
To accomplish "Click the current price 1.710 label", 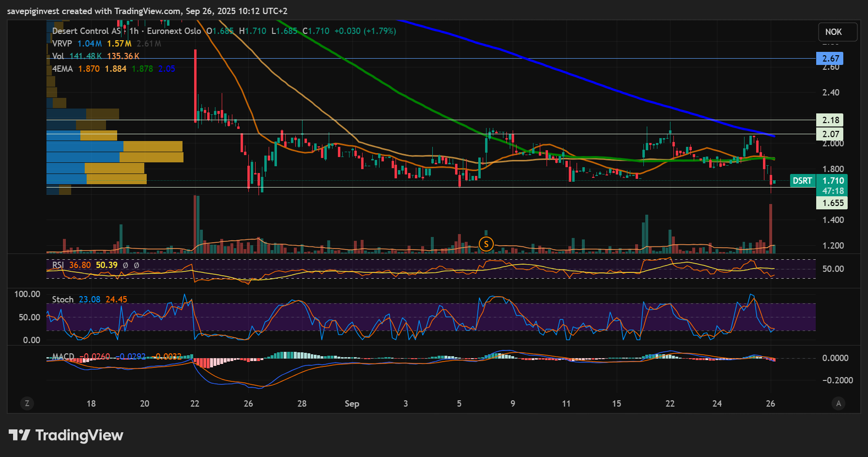I will click(x=833, y=181).
